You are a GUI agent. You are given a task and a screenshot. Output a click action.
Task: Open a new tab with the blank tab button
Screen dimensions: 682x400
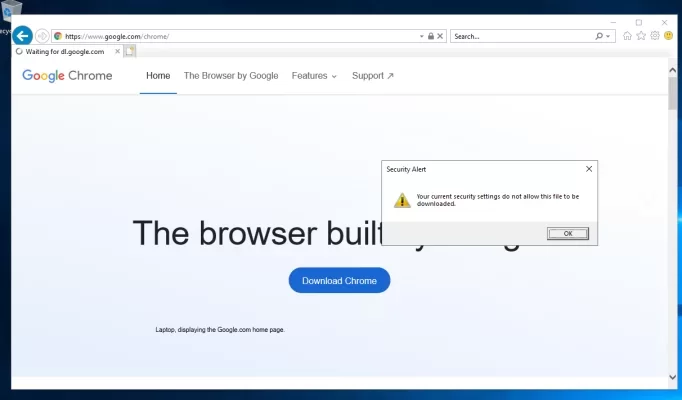point(130,52)
